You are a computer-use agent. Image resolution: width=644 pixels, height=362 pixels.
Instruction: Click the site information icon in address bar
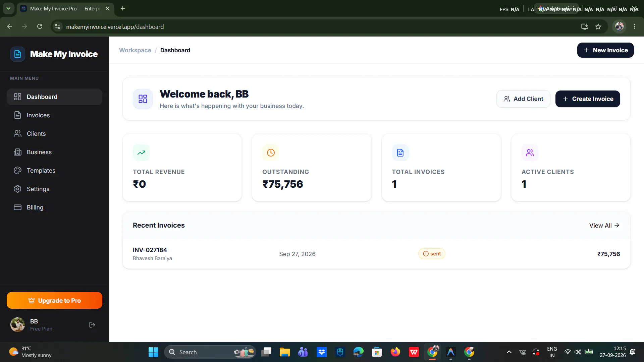click(x=58, y=26)
